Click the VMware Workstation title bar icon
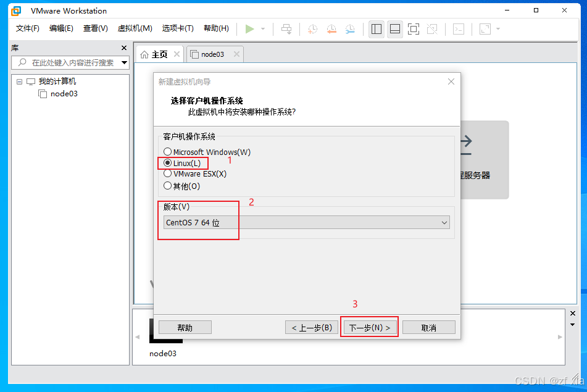The width and height of the screenshot is (587, 392). tap(16, 11)
